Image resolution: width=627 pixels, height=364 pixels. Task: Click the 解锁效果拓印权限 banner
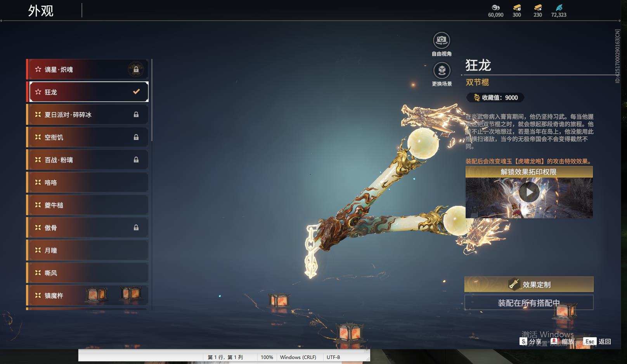coord(529,172)
